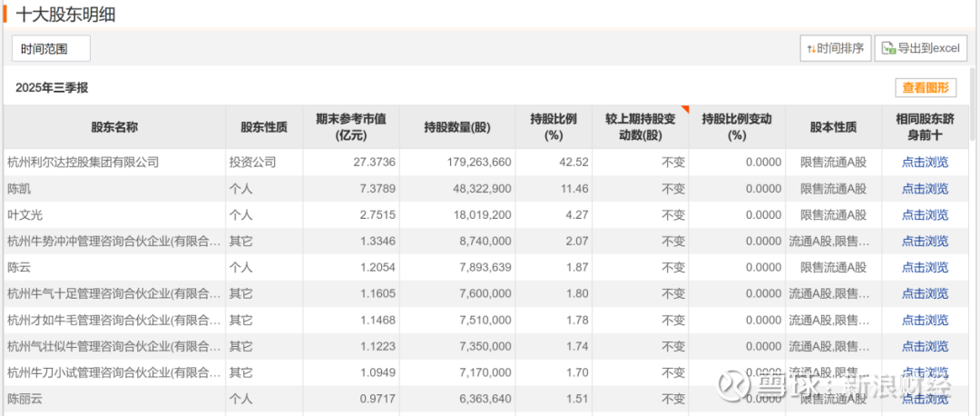The width and height of the screenshot is (980, 416).
Task: Click 点击浏览 link for 杭州才如牛毛管理咨询合伙企业
Action: pyautogui.click(x=925, y=321)
